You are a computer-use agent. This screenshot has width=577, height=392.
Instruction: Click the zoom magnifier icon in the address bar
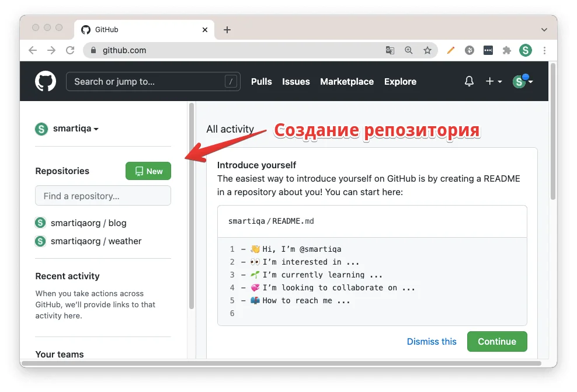point(408,50)
